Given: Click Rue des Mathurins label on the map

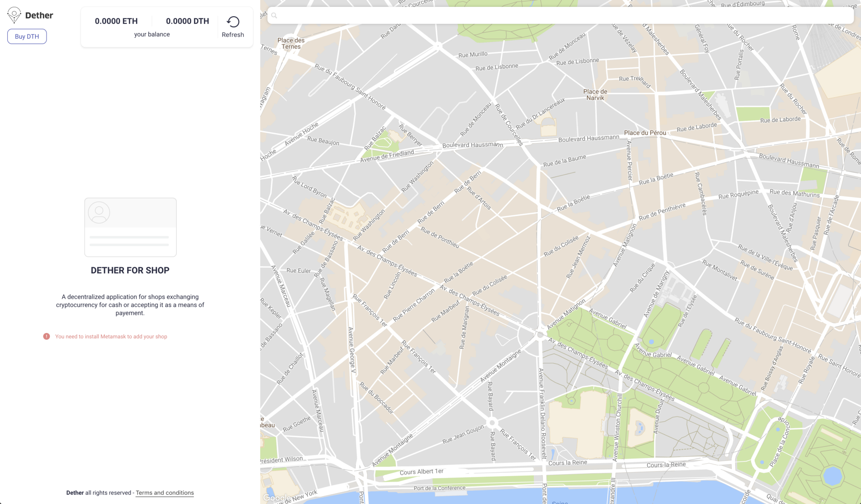Looking at the screenshot, I should [x=794, y=193].
